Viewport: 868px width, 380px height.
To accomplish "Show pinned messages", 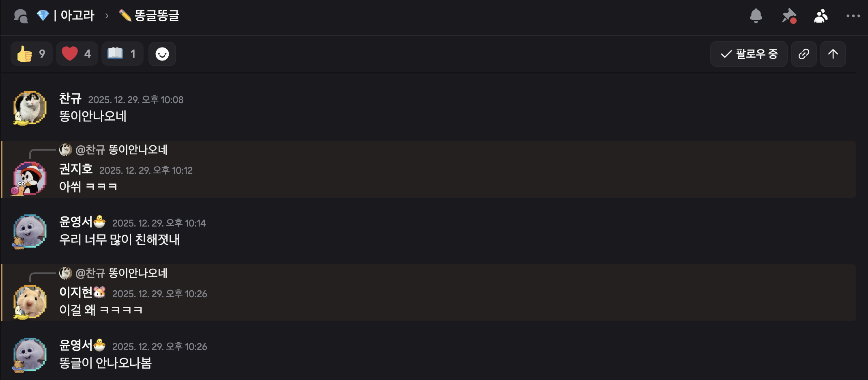I will pyautogui.click(x=789, y=16).
